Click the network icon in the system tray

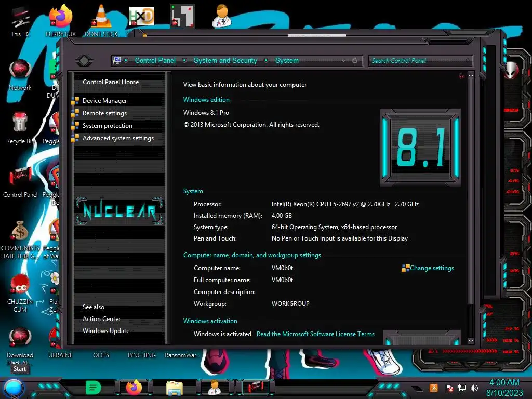click(x=462, y=388)
